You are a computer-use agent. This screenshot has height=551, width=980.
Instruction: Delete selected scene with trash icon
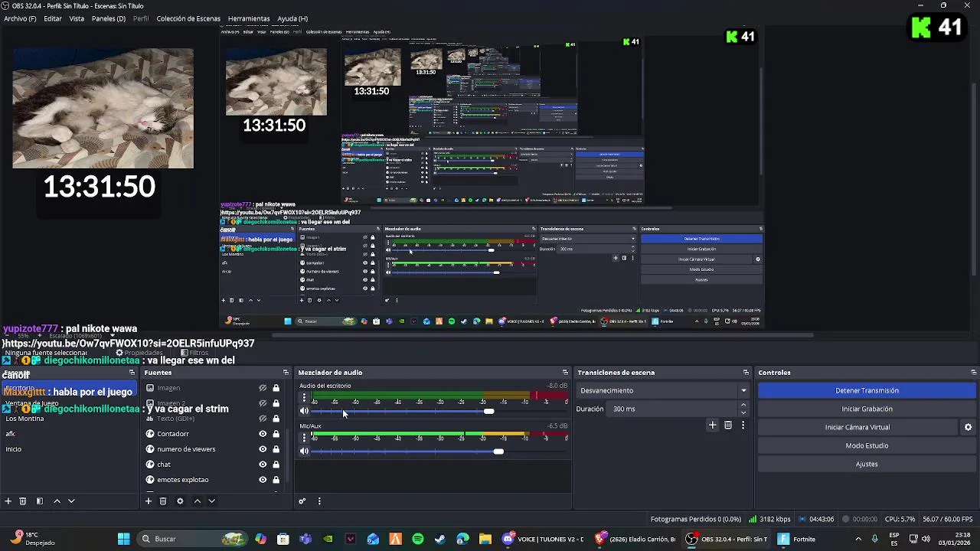(x=23, y=501)
